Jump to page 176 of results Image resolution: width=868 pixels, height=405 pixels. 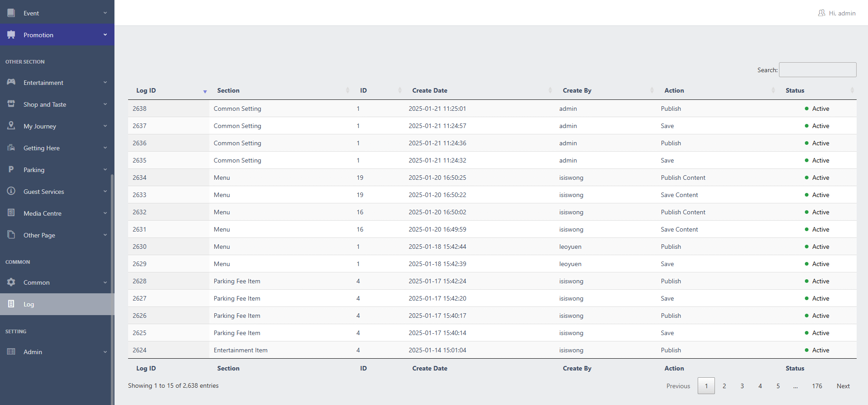(817, 386)
